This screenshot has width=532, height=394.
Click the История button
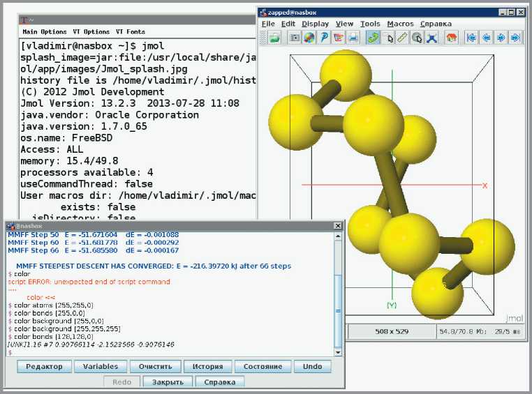click(x=207, y=367)
